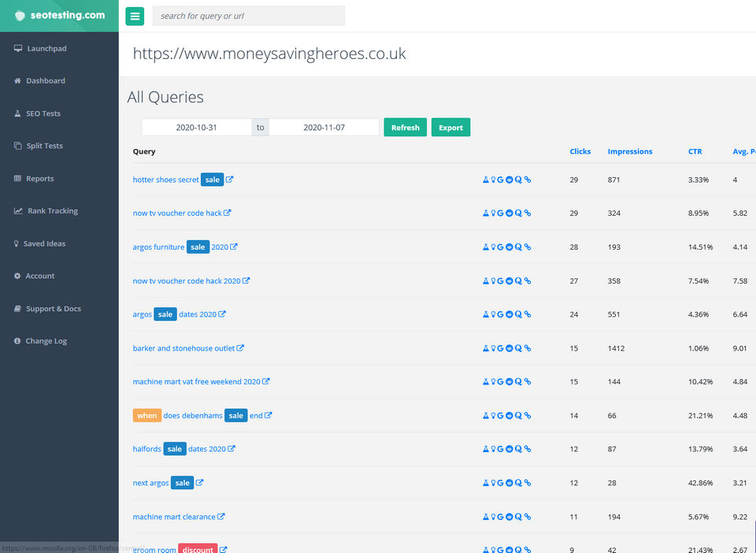756x553 pixels.
Task: Select the impressions value 1412
Action: pos(616,348)
